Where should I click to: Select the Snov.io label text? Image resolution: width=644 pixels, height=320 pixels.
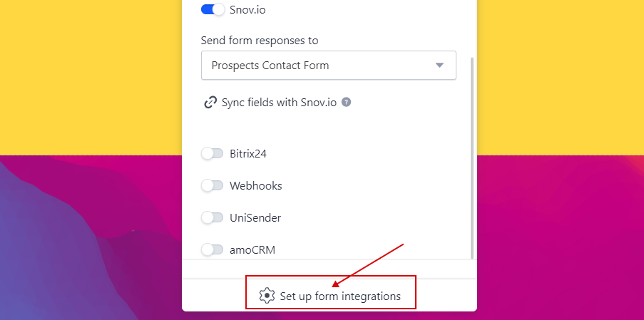[247, 10]
